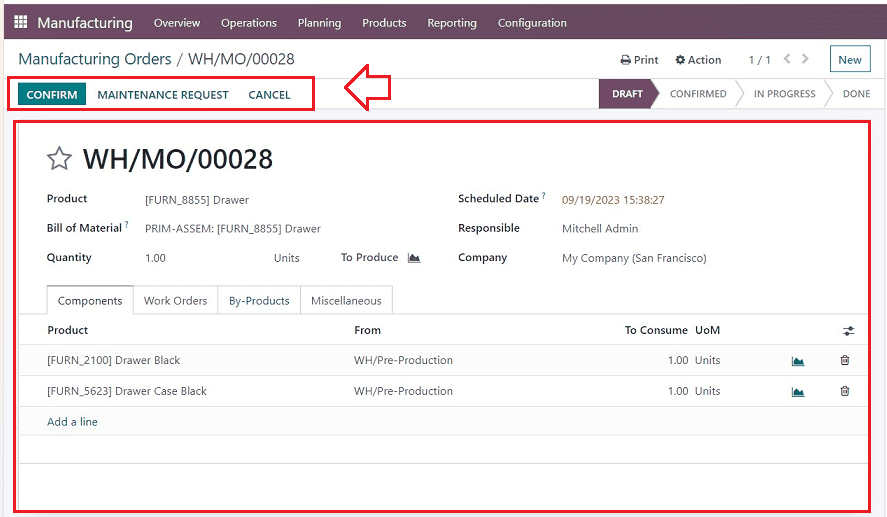This screenshot has width=887, height=517.
Task: Open the Operations menu
Action: 249,23
